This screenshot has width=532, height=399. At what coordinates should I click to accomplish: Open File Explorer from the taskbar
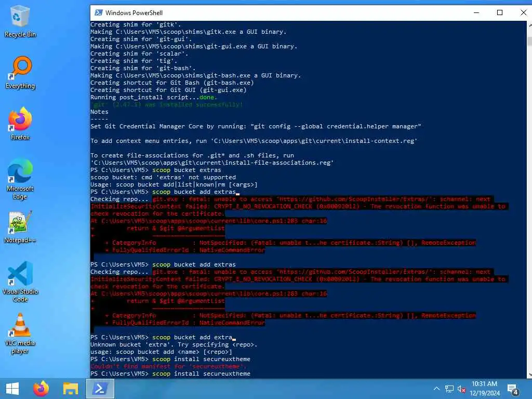[71, 389]
